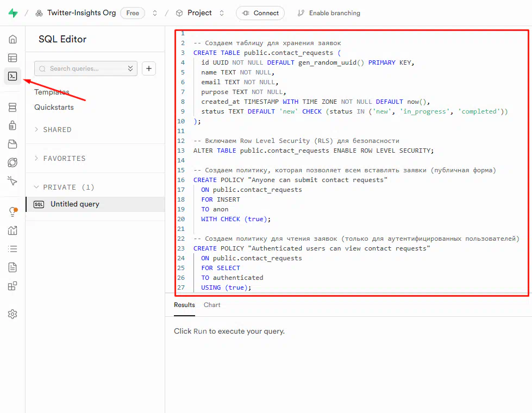Click the project cube icon in the header

[179, 13]
